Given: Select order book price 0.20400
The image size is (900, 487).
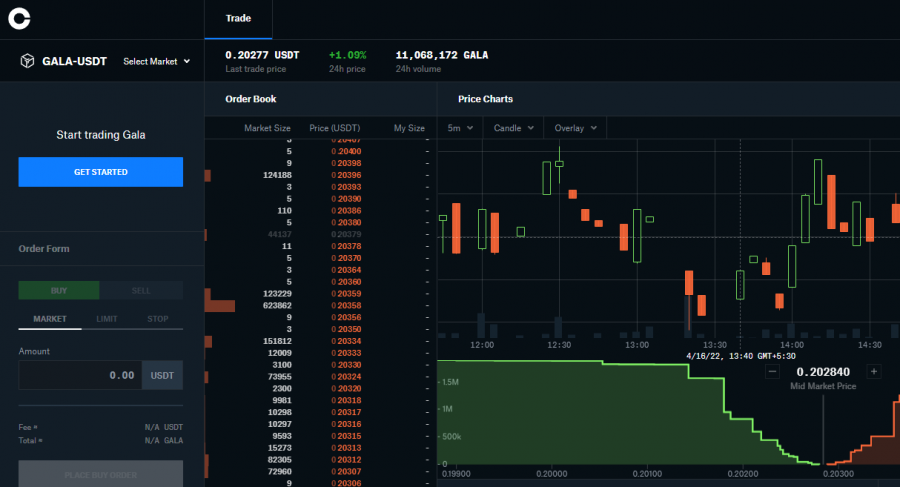Looking at the screenshot, I should tap(346, 152).
